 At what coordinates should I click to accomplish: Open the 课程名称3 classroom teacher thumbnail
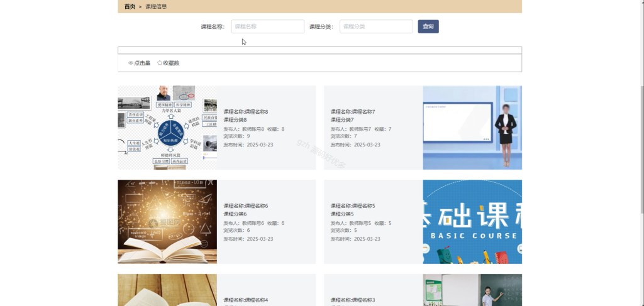(x=472, y=290)
